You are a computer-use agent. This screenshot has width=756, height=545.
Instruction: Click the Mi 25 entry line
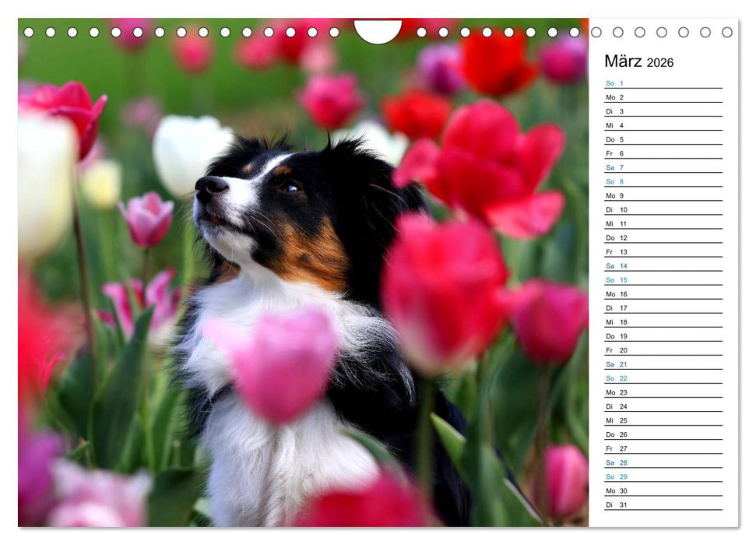pos(663,420)
